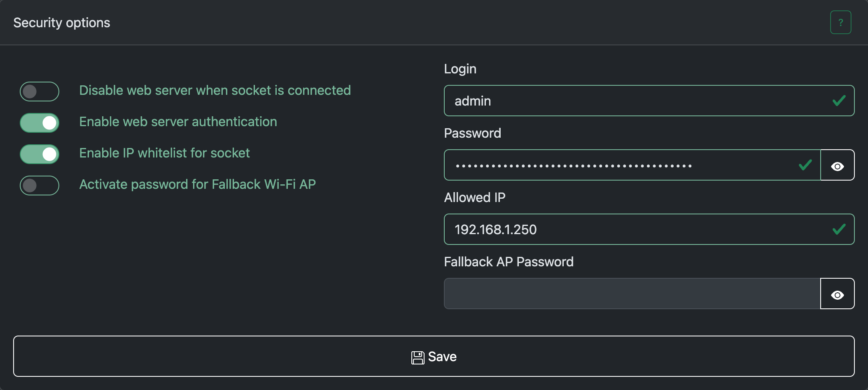Click the green checkmark in Login field
This screenshot has height=390, width=868.
click(x=839, y=101)
